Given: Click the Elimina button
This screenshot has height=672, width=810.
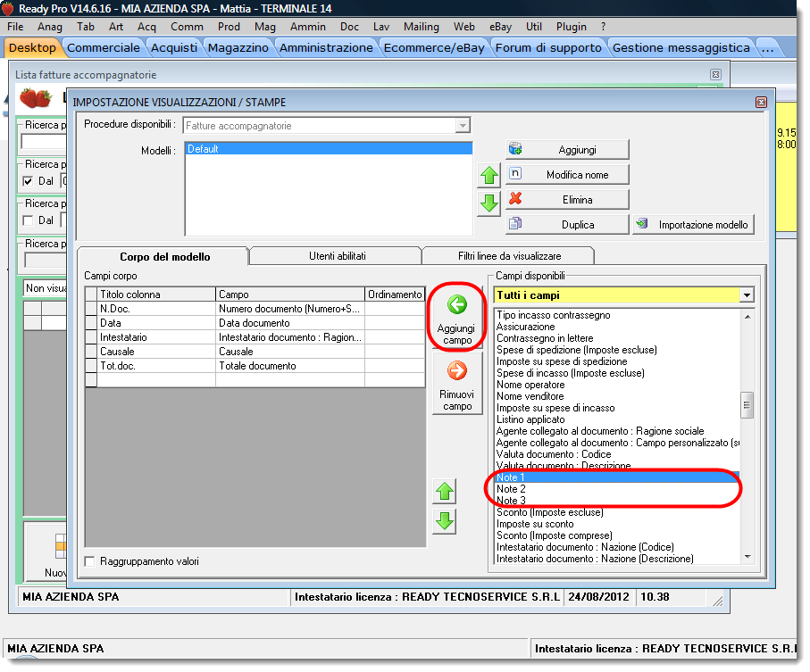Looking at the screenshot, I should (567, 199).
